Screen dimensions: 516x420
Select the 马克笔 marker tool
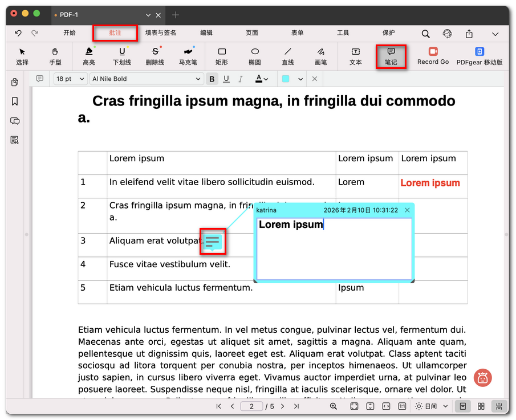188,56
